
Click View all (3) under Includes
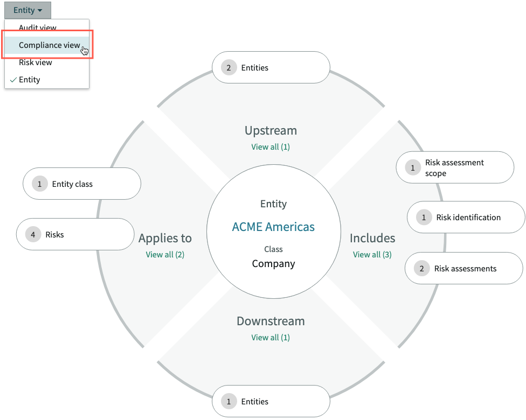click(x=372, y=254)
